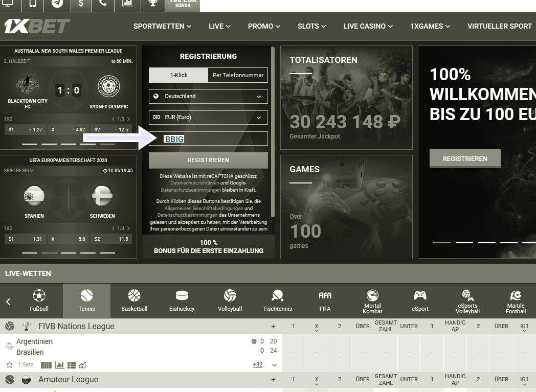
Task: Open the Live Casino menu
Action: click(368, 26)
